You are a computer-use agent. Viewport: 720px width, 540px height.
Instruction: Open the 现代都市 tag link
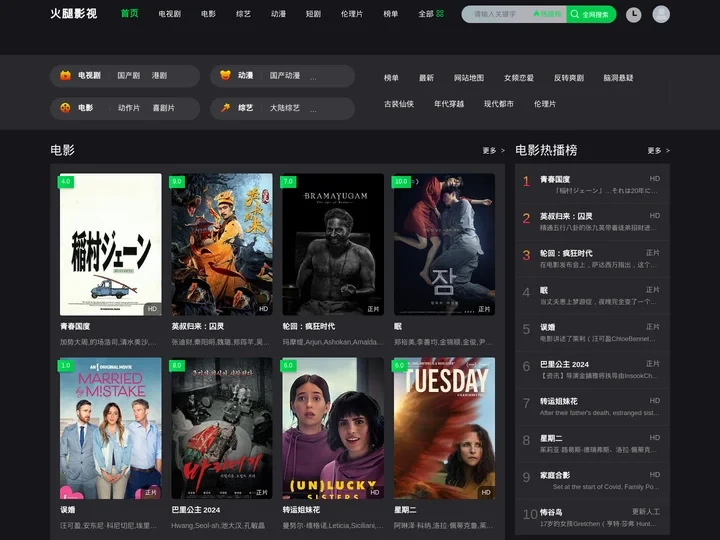499,104
